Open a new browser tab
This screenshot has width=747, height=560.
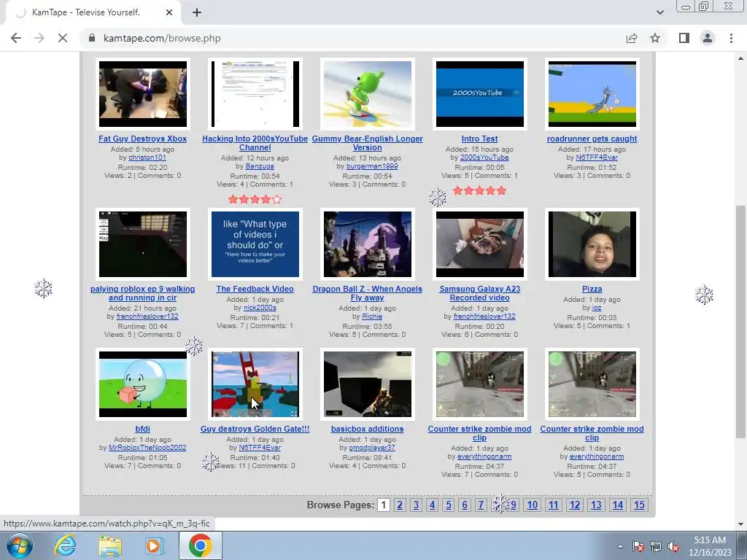coord(197,13)
